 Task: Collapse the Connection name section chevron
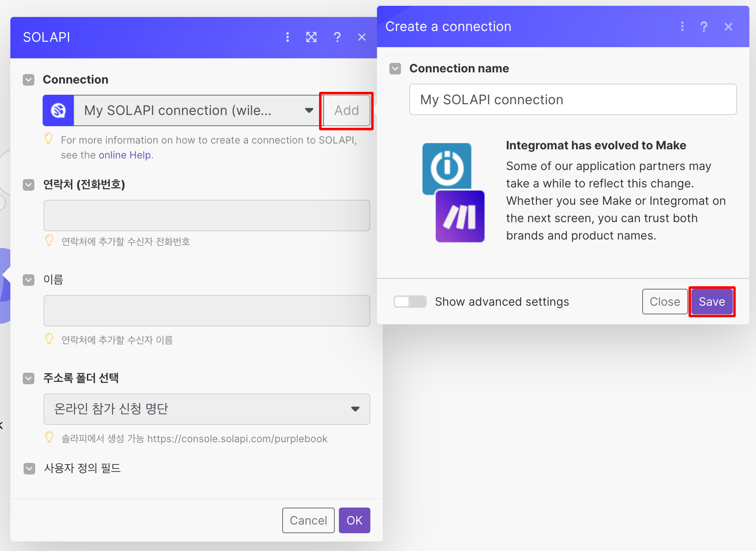pyautogui.click(x=395, y=69)
